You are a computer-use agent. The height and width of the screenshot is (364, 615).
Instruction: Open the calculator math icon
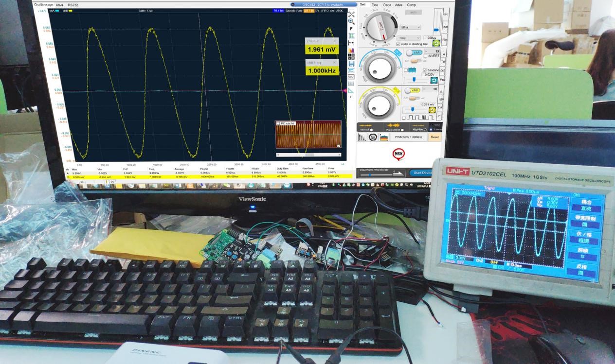(351, 57)
